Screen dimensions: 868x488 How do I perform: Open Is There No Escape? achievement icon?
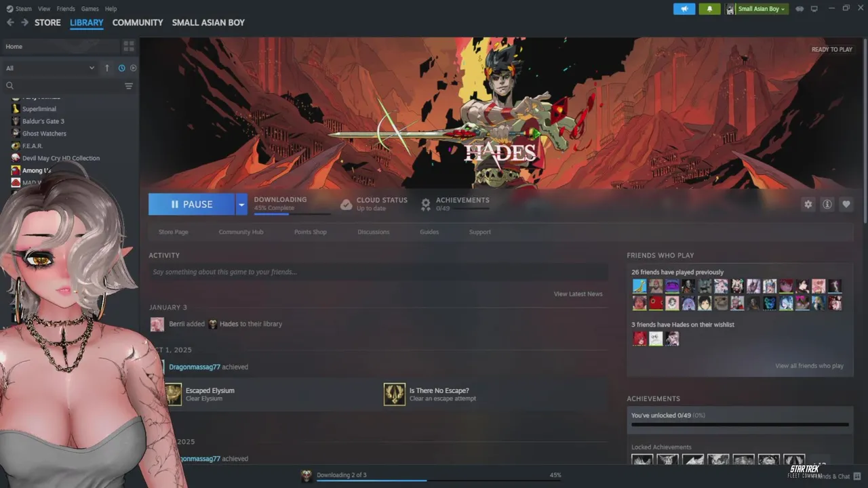(x=395, y=394)
